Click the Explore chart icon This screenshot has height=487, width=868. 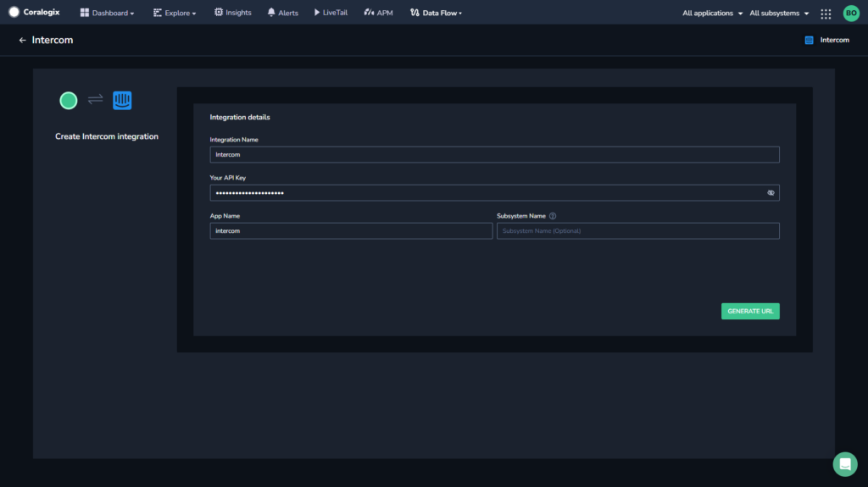click(x=157, y=12)
